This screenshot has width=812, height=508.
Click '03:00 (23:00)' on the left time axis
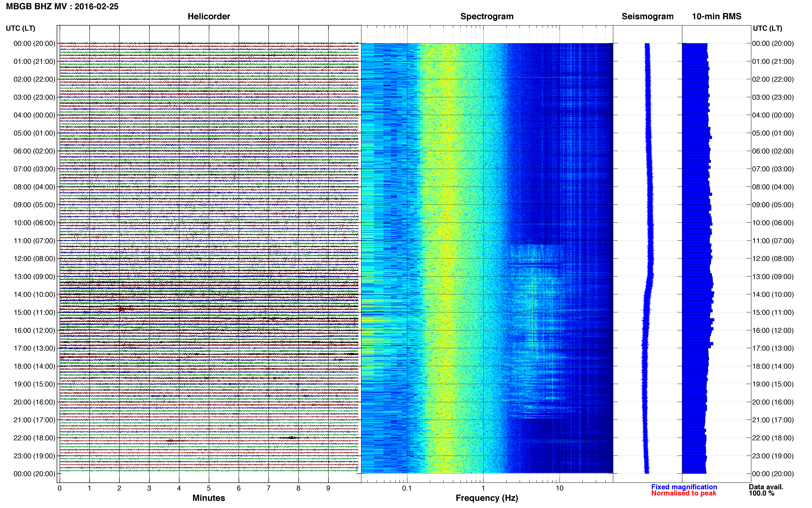click(34, 97)
